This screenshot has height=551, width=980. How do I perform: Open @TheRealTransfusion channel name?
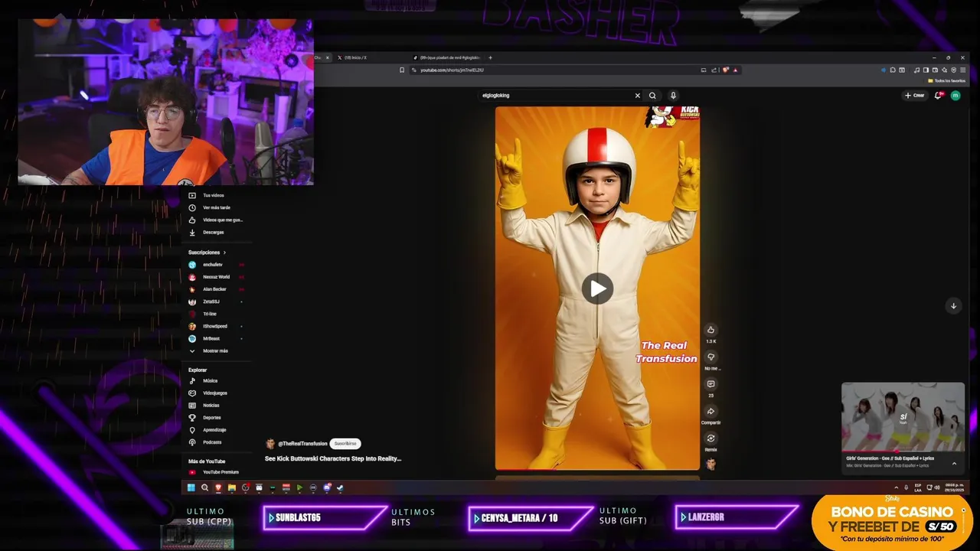[x=302, y=444]
